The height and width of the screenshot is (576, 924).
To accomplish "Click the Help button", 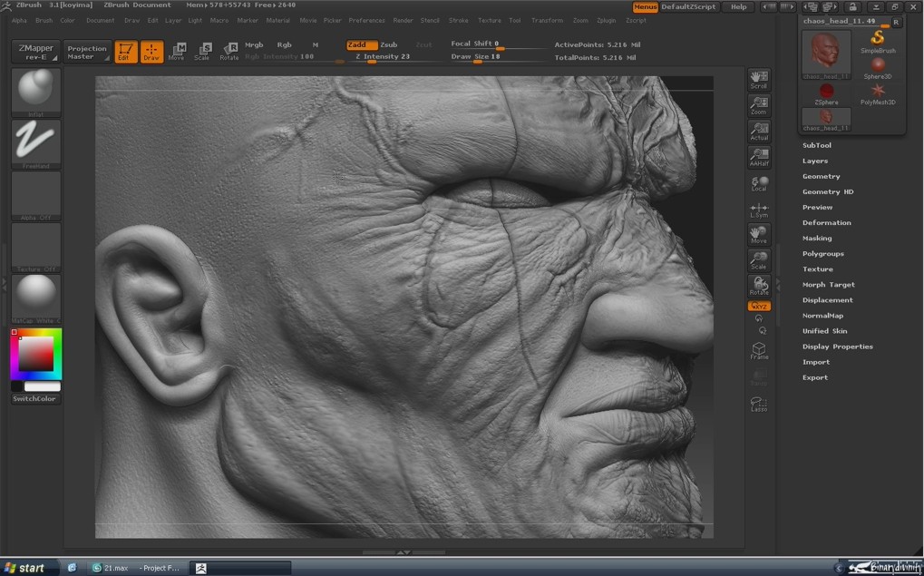I will (x=738, y=7).
